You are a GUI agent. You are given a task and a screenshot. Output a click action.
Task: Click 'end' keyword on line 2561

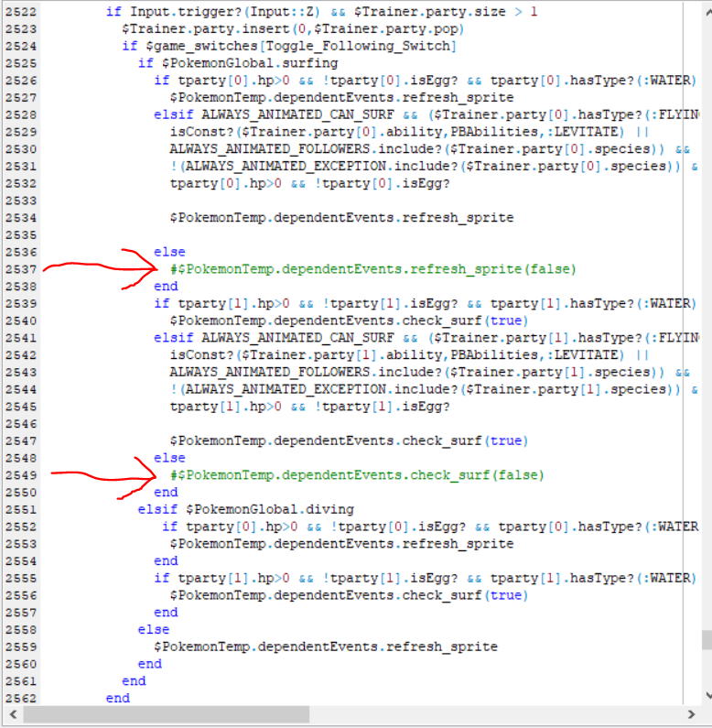[134, 681]
